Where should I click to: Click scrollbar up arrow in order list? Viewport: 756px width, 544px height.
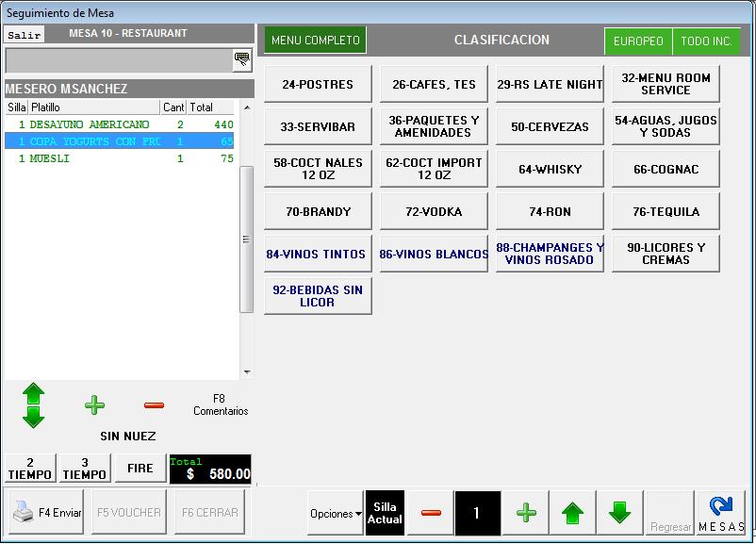(247, 107)
